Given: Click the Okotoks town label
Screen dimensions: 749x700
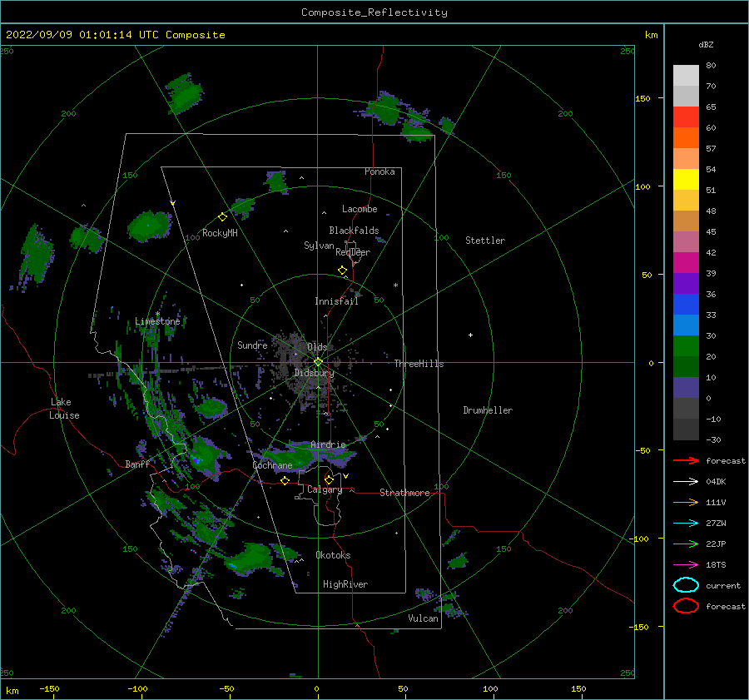Looking at the screenshot, I should coord(333,555).
